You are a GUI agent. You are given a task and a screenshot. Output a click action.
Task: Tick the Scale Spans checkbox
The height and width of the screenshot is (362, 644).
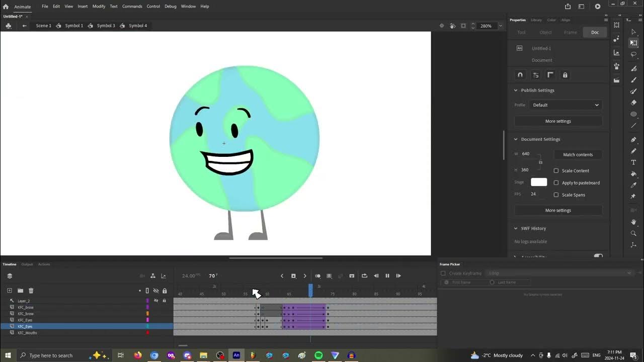(556, 195)
